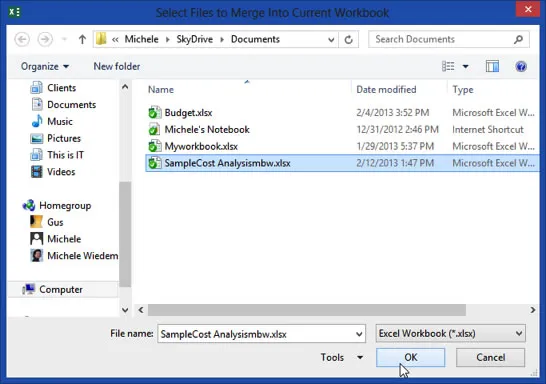546x384 pixels.
Task: Go up one folder level
Action: (x=82, y=39)
